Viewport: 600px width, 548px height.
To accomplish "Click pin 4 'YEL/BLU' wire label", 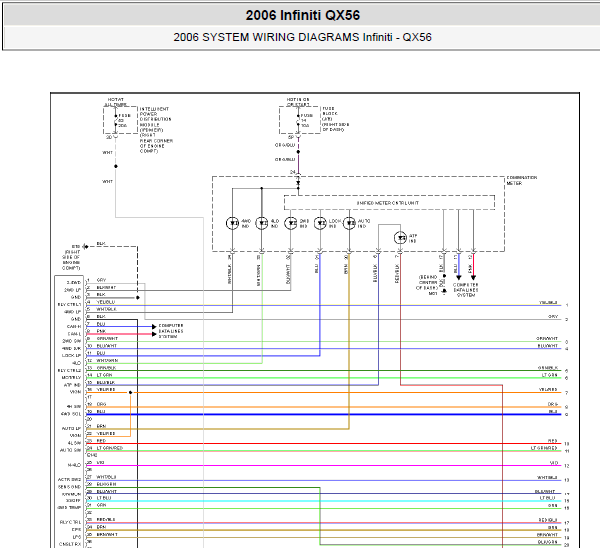I will click(x=105, y=302).
